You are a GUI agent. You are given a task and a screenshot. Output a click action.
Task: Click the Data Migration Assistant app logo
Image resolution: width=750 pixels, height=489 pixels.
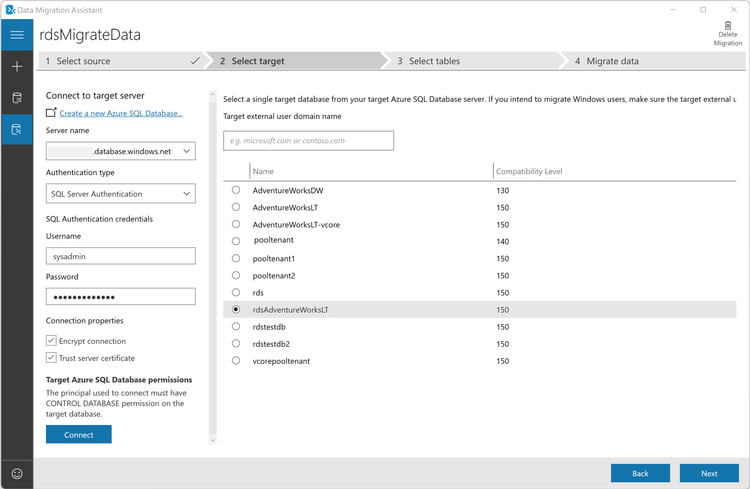(10, 10)
